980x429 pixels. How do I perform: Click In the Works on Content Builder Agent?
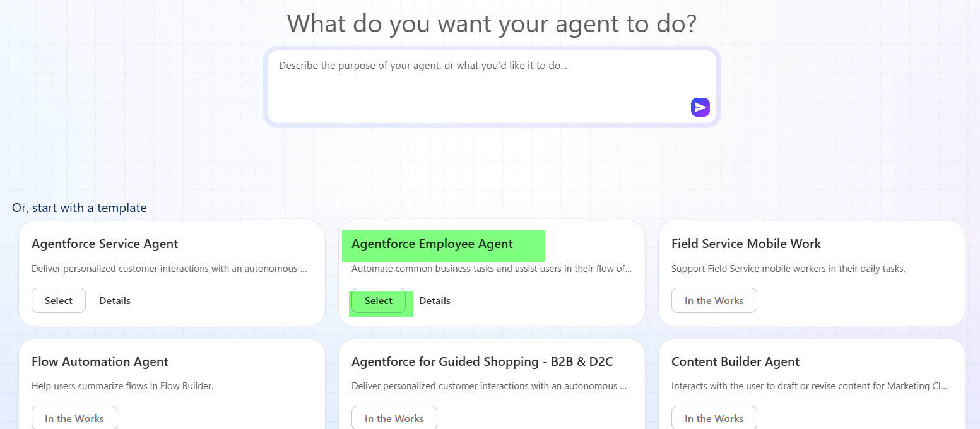coord(714,418)
